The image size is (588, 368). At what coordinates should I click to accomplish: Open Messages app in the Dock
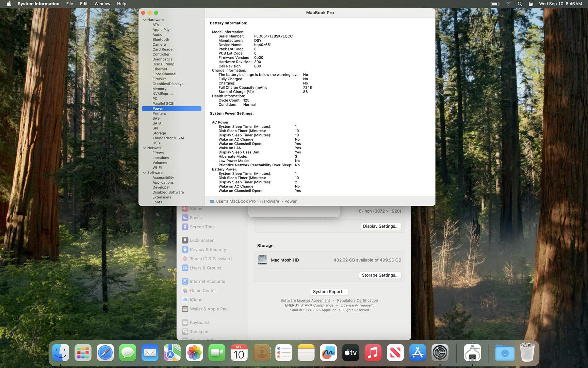point(128,353)
